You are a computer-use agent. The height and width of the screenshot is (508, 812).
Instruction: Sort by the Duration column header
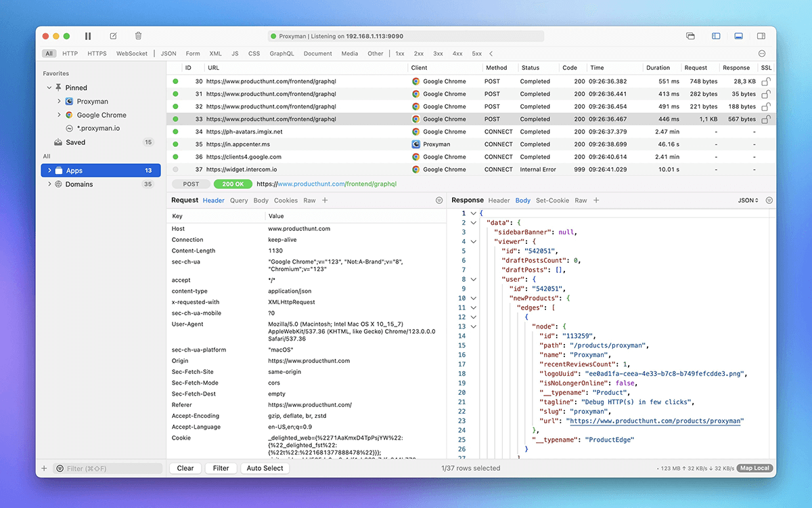658,68
